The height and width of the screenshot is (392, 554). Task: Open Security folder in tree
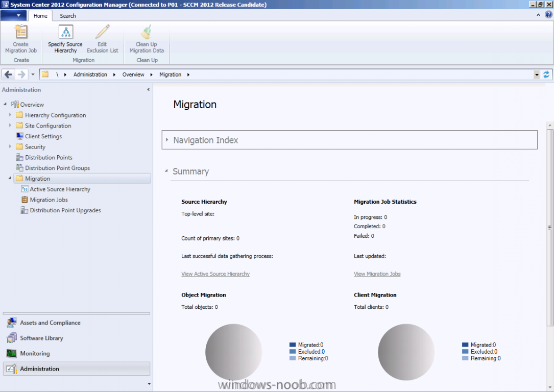35,147
